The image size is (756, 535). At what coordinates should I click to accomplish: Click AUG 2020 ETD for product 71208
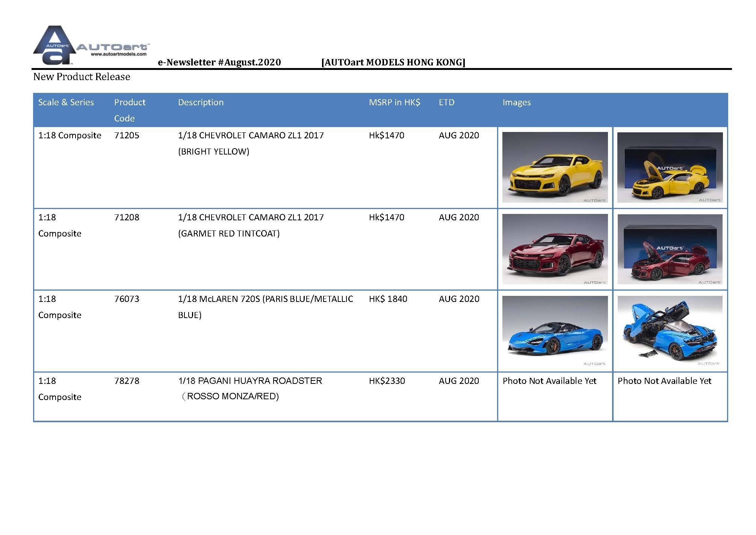pos(459,217)
